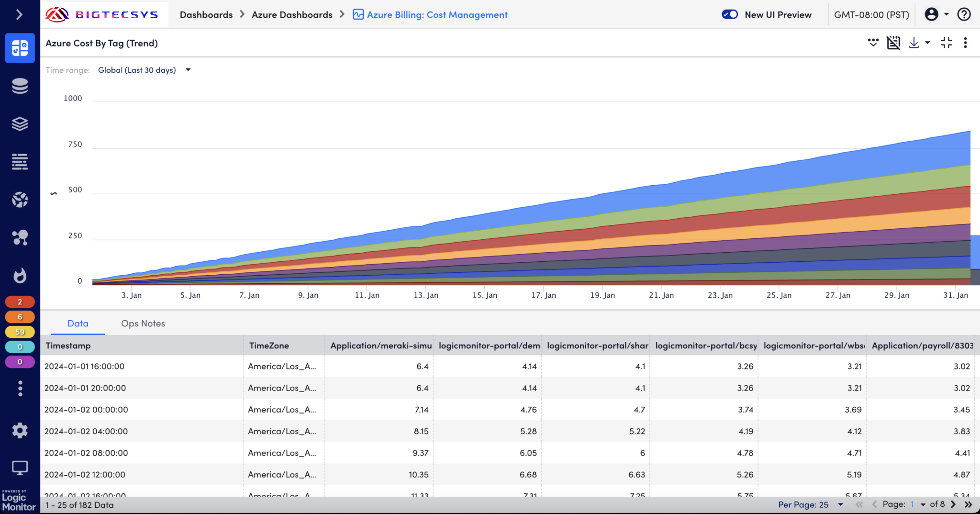This screenshot has width=980, height=514.
Task: Expand the Time range Global dropdown
Action: pos(144,70)
